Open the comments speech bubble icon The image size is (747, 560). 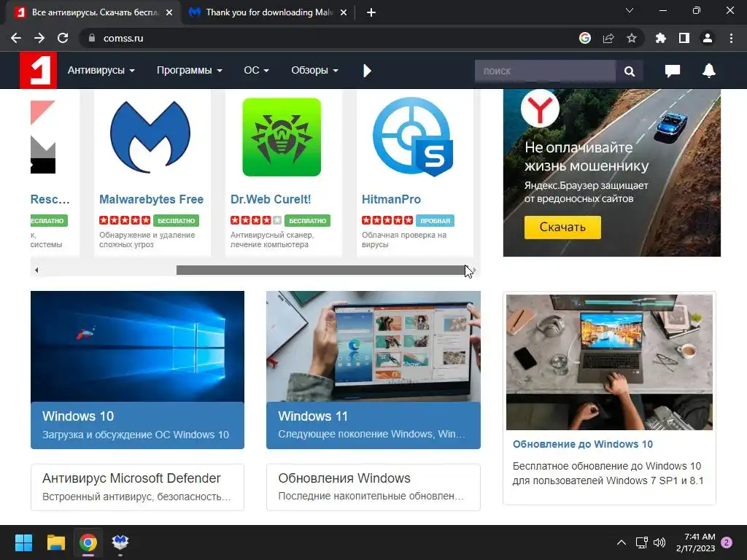pyautogui.click(x=672, y=71)
